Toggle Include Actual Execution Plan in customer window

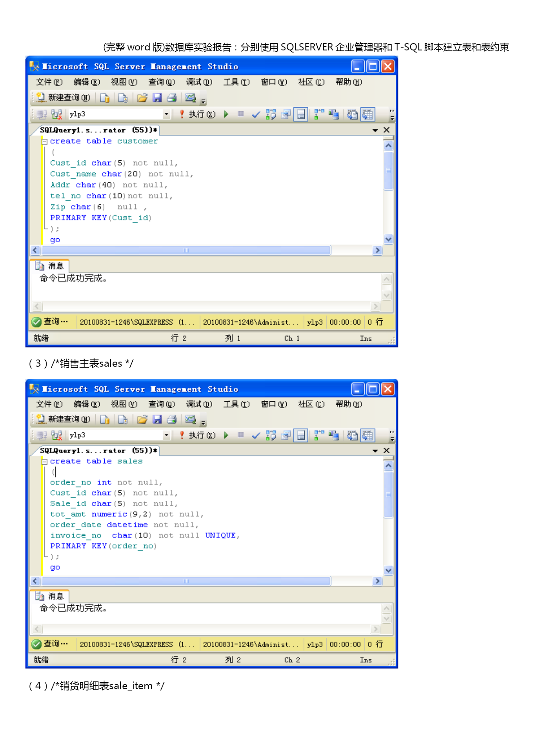point(319,114)
